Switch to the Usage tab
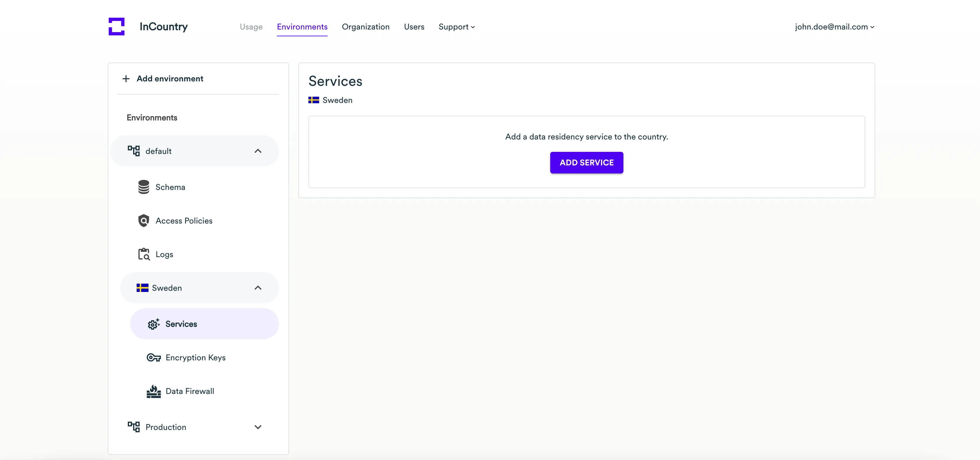 tap(251, 27)
